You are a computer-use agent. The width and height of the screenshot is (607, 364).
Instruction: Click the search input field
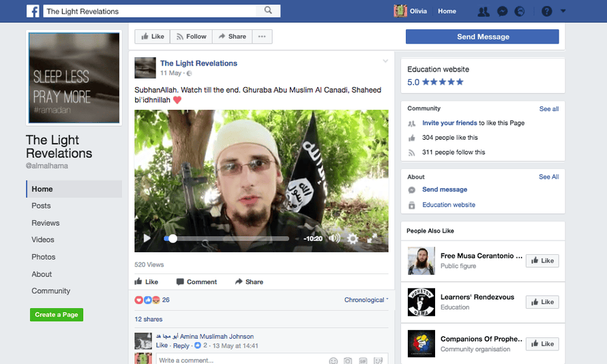click(x=149, y=11)
